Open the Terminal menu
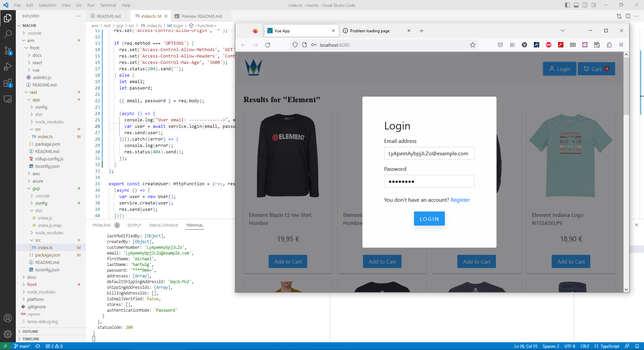Screen dimensions: 644x350 (108, 5)
